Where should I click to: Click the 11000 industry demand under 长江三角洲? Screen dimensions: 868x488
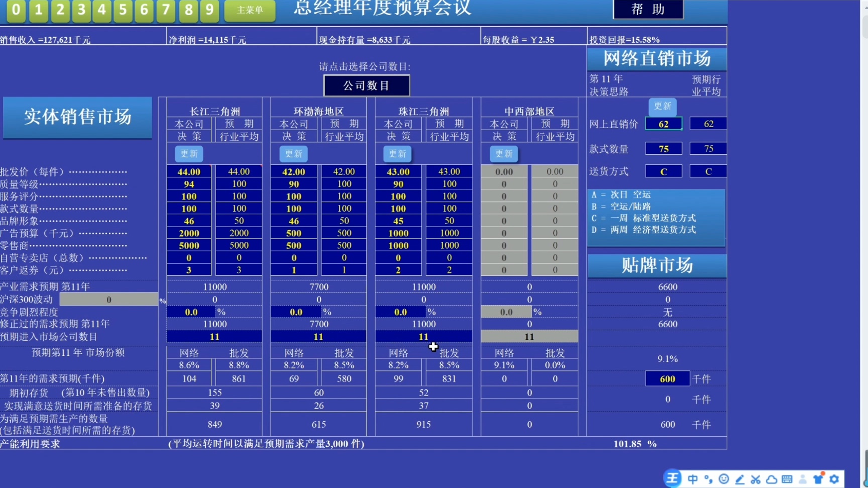click(214, 287)
